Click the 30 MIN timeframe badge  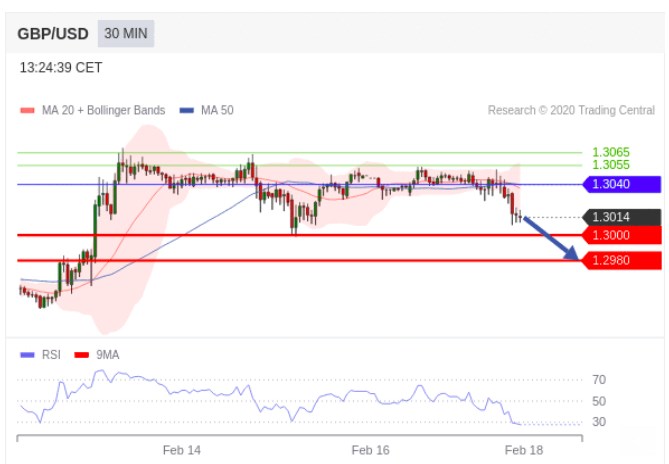tap(126, 33)
